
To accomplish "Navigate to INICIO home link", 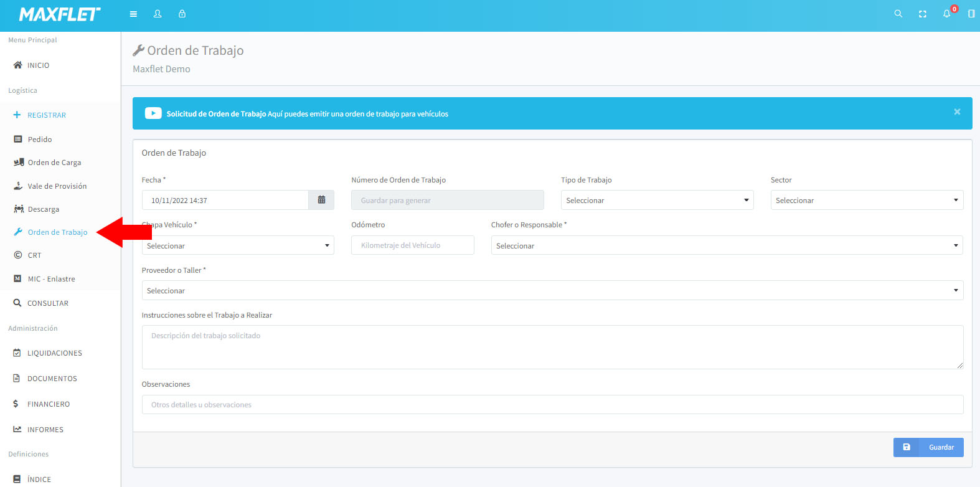I will point(38,65).
